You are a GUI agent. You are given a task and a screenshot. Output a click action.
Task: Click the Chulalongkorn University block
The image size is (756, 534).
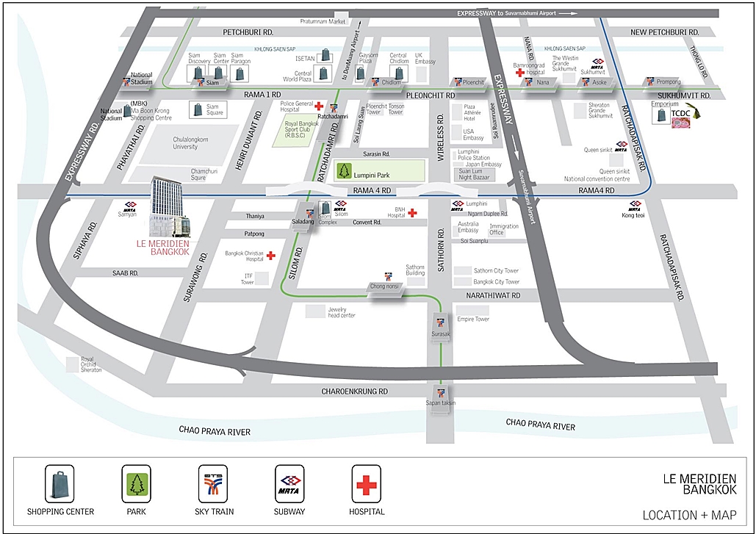click(190, 143)
